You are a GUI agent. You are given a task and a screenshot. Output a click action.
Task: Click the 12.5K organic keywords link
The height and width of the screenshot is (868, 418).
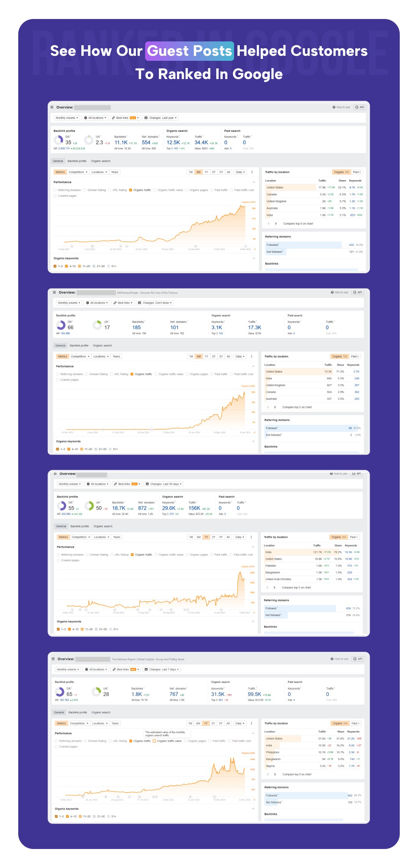pyautogui.click(x=173, y=143)
